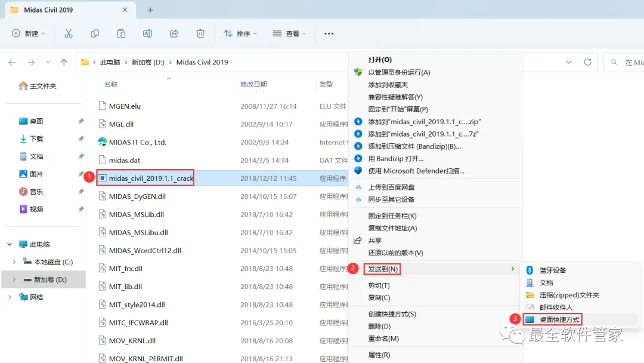
Task: Select the MOV_KRNL.dll file row
Action: coord(222,341)
